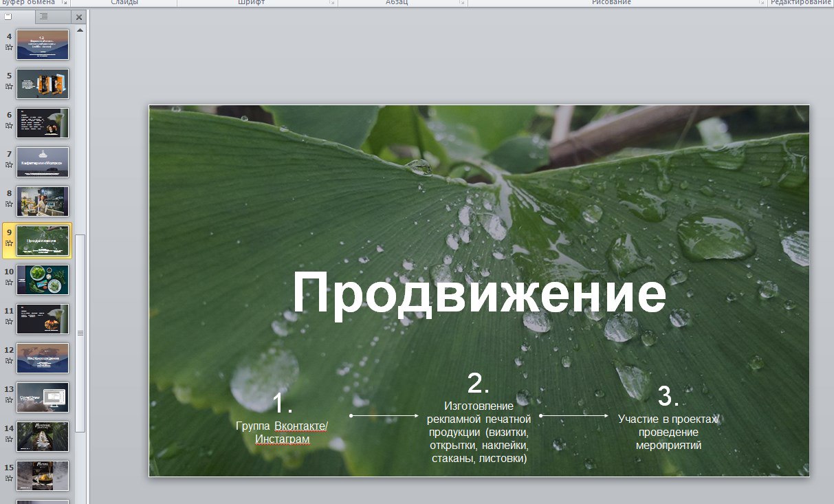This screenshot has height=504, width=834.
Task: Click the animation star icon of slide 6
Action: 9,126
